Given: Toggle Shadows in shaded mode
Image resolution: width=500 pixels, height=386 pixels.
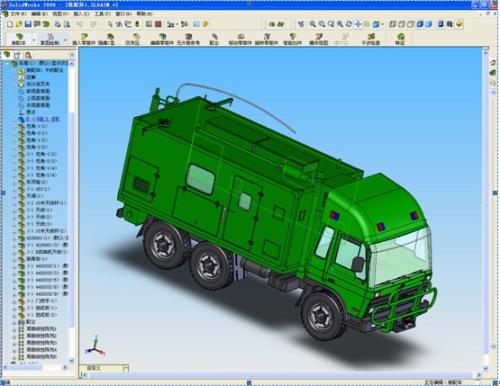Looking at the screenshot, I should (x=441, y=24).
